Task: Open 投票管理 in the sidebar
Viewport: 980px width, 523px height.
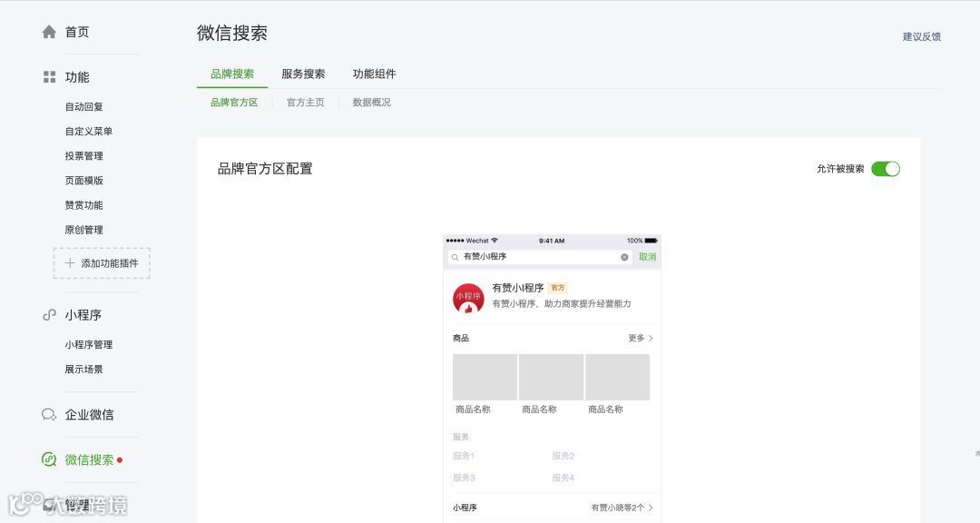Action: [x=83, y=156]
